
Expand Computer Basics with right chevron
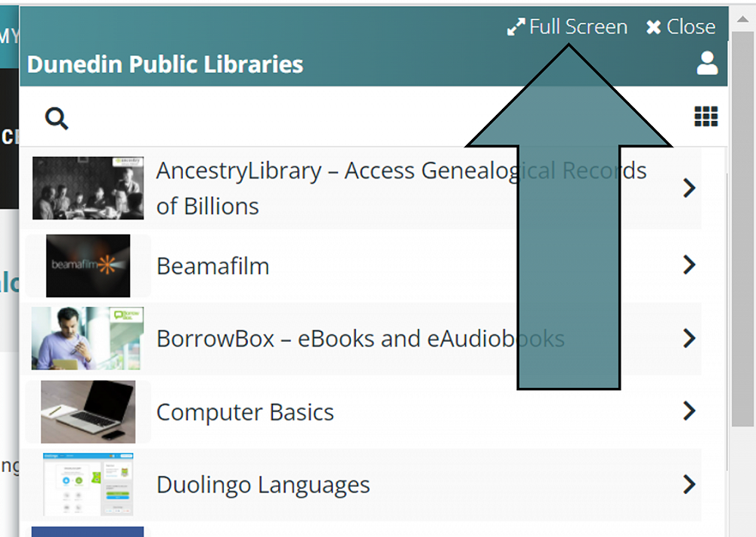click(689, 411)
